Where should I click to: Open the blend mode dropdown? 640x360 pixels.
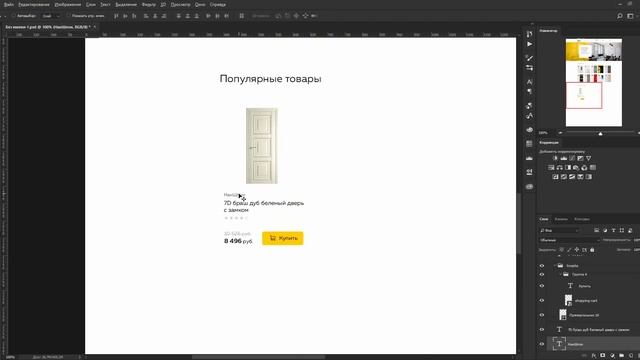(x=569, y=240)
